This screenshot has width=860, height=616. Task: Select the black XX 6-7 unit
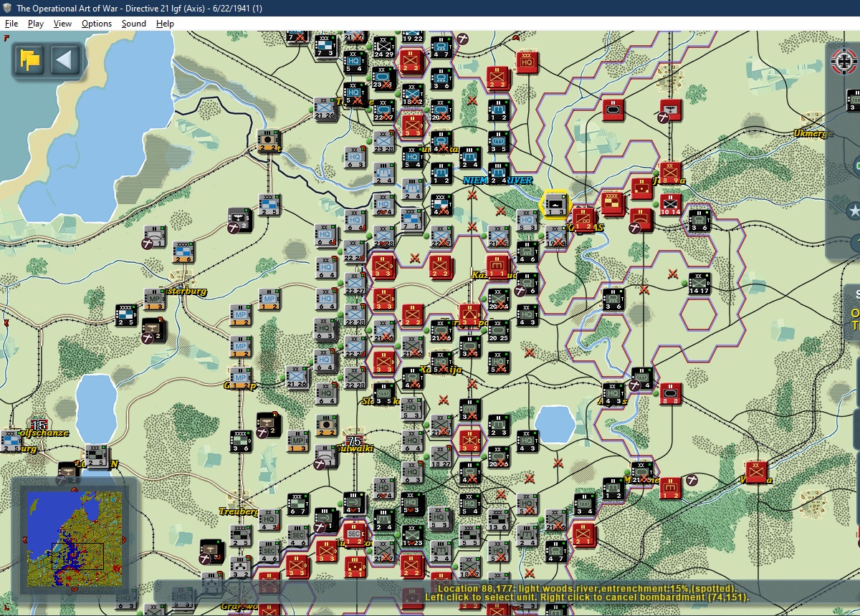point(297,504)
